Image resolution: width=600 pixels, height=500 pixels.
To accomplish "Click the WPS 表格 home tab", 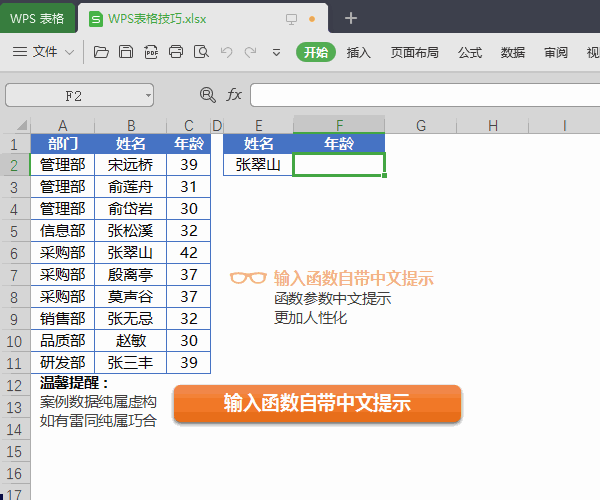I will tap(37, 18).
